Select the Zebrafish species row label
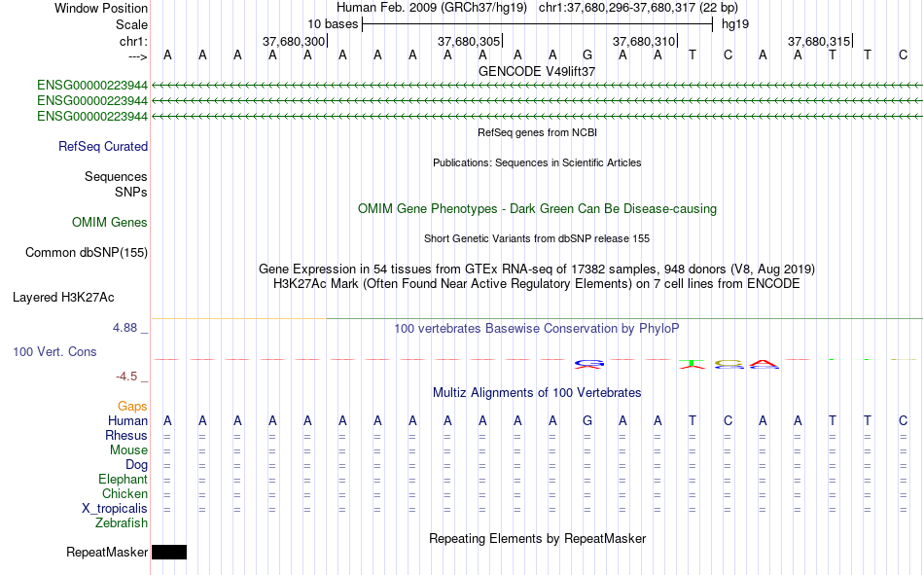The width and height of the screenshot is (924, 575). 122,523
